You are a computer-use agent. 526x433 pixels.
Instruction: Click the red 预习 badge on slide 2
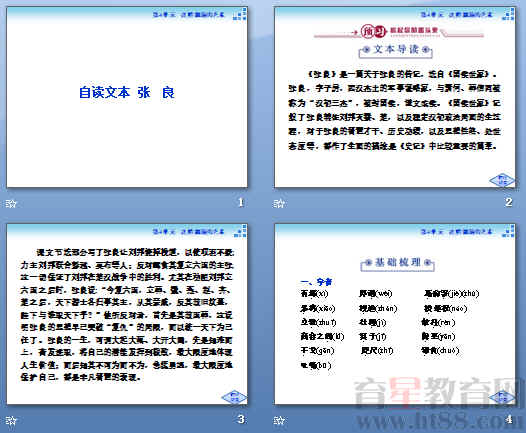(x=373, y=31)
